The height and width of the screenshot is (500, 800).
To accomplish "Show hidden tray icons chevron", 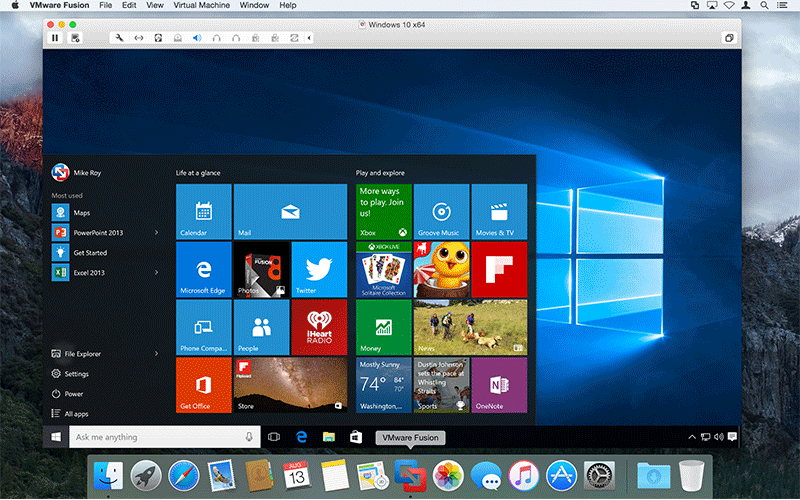I will 692,437.
